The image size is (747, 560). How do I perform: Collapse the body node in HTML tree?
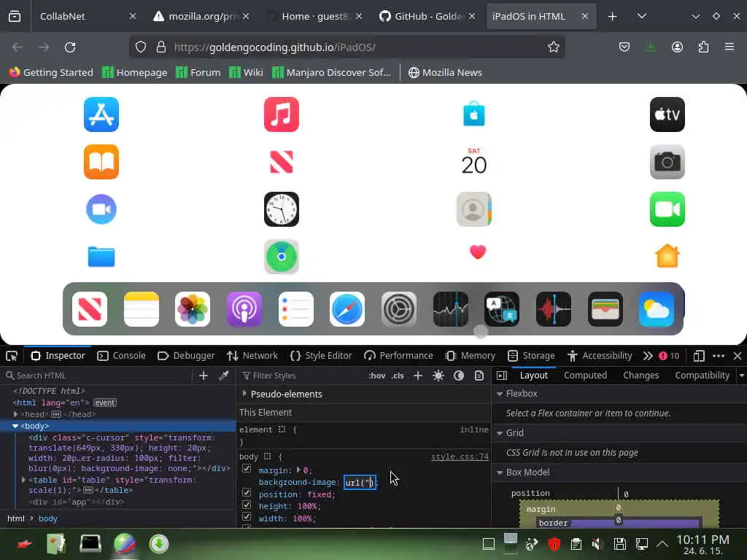click(15, 426)
